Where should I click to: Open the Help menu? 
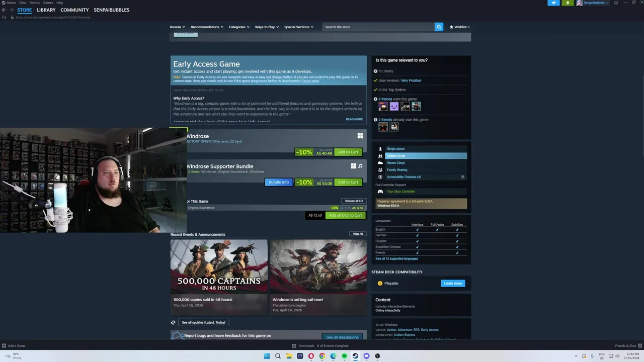(60, 3)
